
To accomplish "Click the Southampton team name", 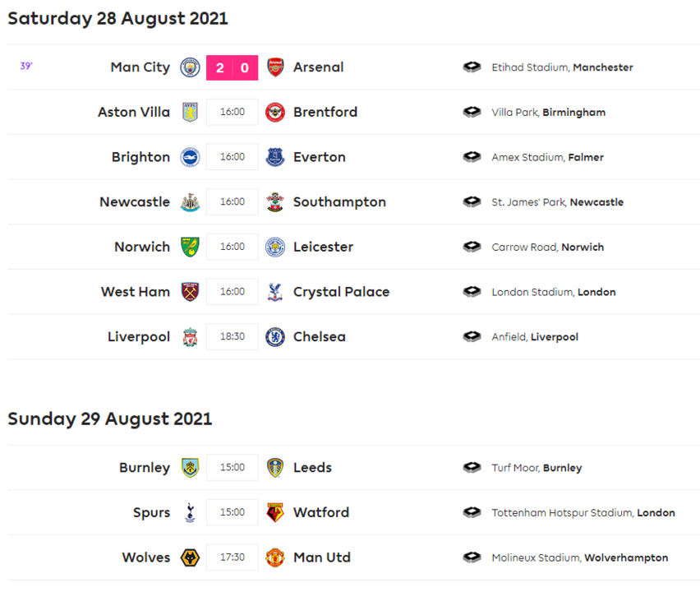I will pos(339,202).
